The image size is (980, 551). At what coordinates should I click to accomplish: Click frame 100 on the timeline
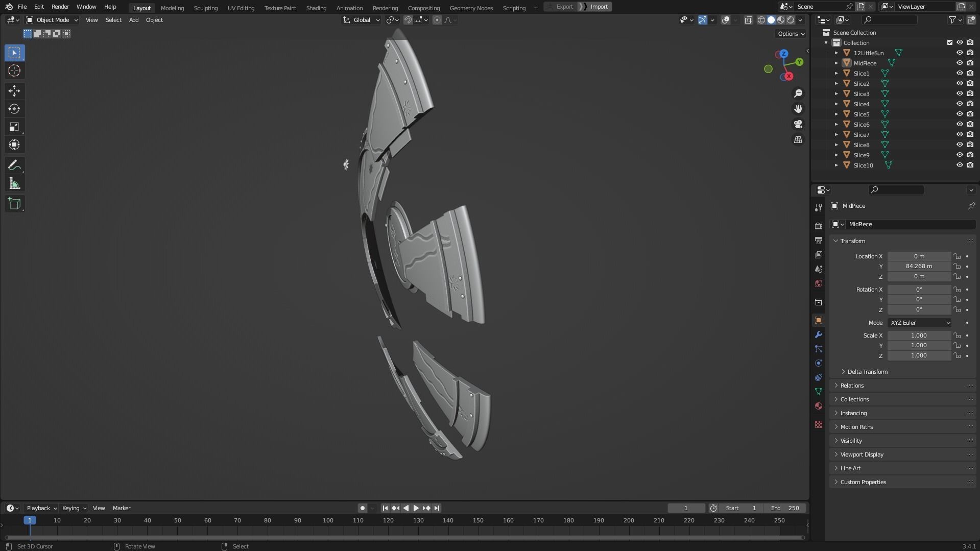(328, 520)
